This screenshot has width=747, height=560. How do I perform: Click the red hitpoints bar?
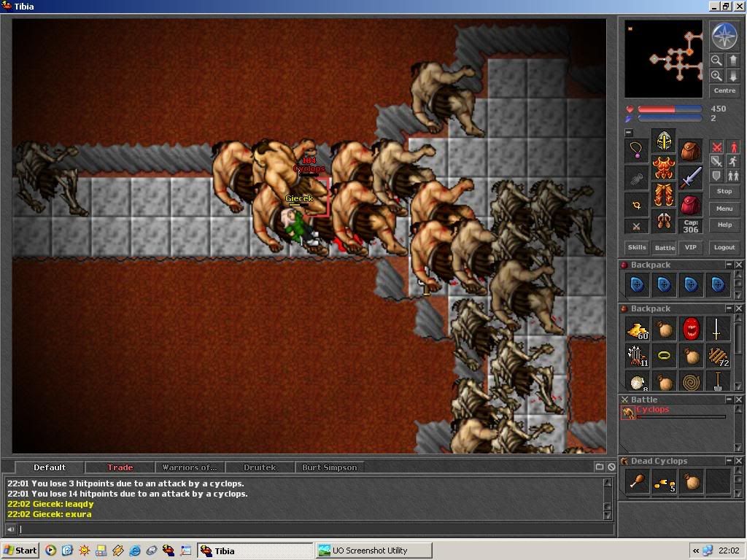(670, 109)
